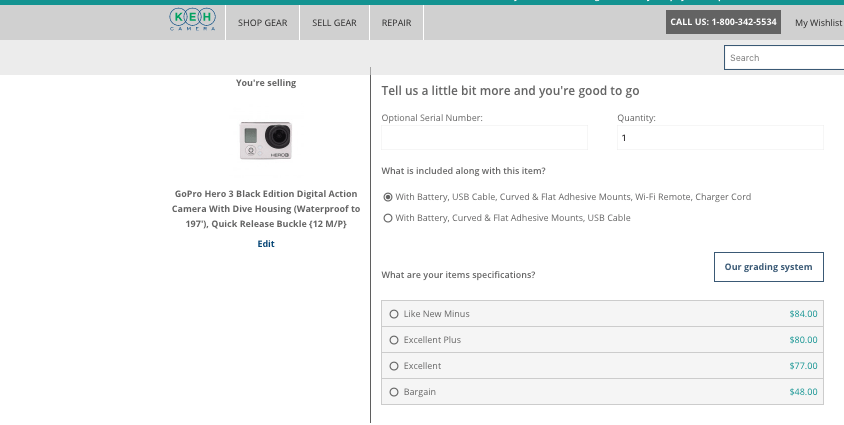Click 'What are your items specifications?' text
Screen dimensions: 844x425
[458, 275]
